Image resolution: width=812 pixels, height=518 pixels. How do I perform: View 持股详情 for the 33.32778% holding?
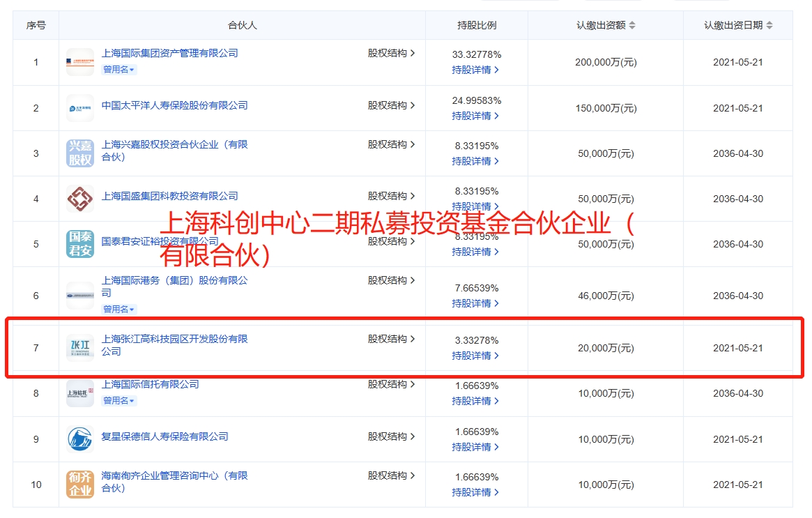tap(475, 70)
